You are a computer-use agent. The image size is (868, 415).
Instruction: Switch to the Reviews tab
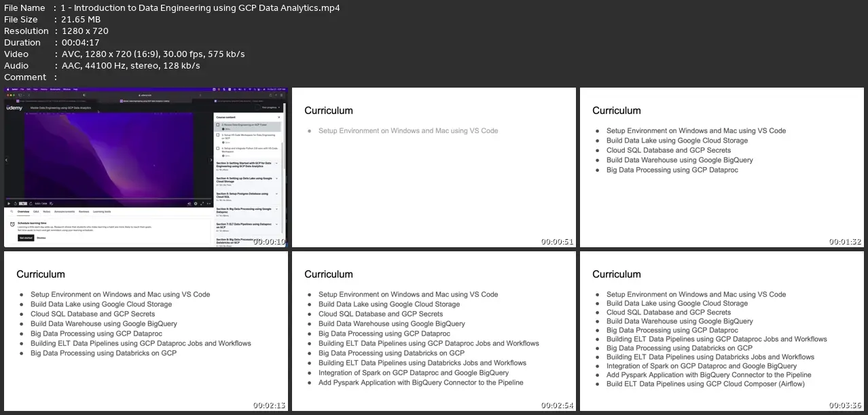point(84,212)
